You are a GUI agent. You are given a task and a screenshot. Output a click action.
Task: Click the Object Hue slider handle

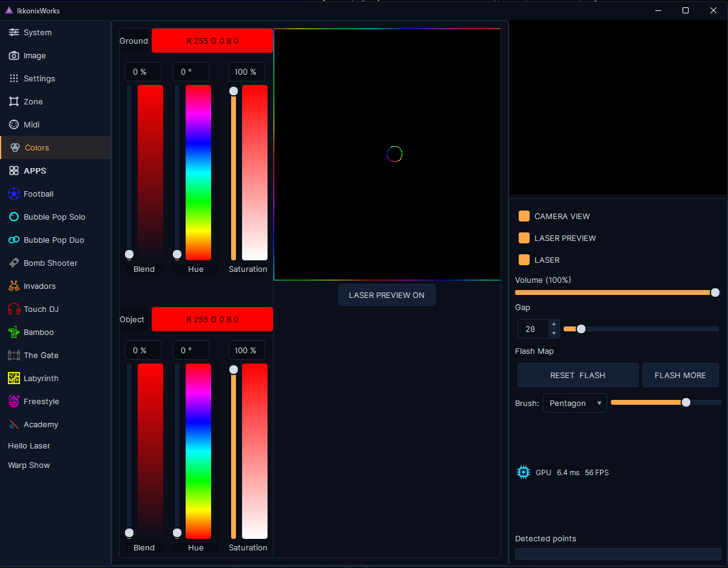click(x=177, y=533)
